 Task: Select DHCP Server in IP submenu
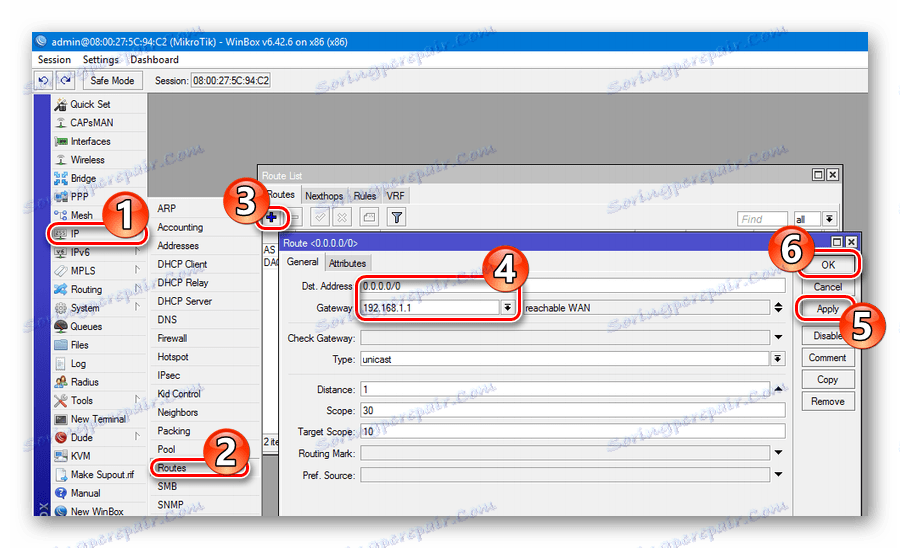tap(204, 301)
